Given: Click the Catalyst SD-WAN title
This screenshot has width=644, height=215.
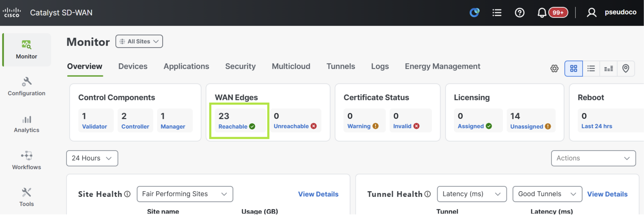Looking at the screenshot, I should pos(61,13).
